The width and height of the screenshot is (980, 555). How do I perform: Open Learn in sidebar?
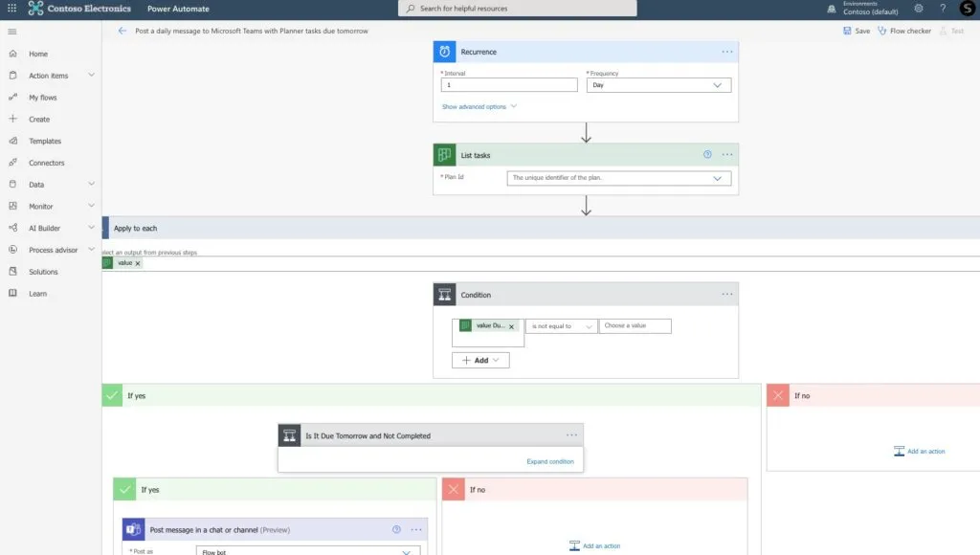click(x=37, y=294)
